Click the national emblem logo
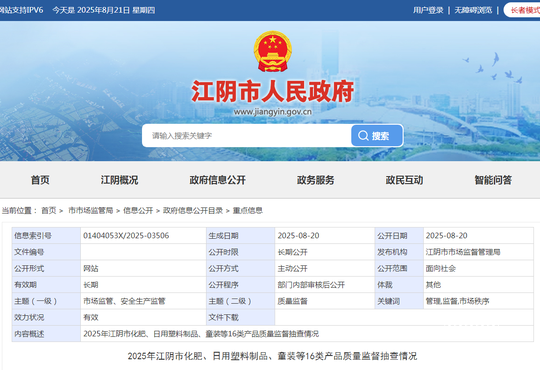The width and height of the screenshot is (540, 370). [x=273, y=51]
